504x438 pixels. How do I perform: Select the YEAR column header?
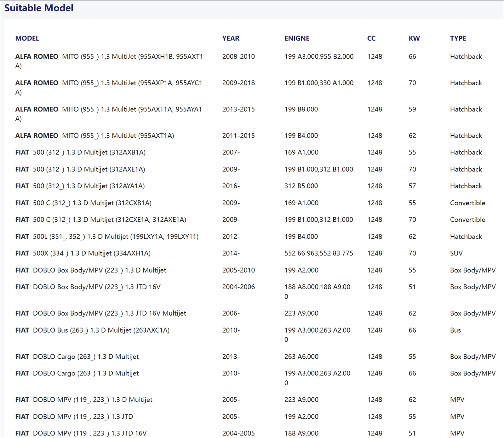[x=231, y=38]
